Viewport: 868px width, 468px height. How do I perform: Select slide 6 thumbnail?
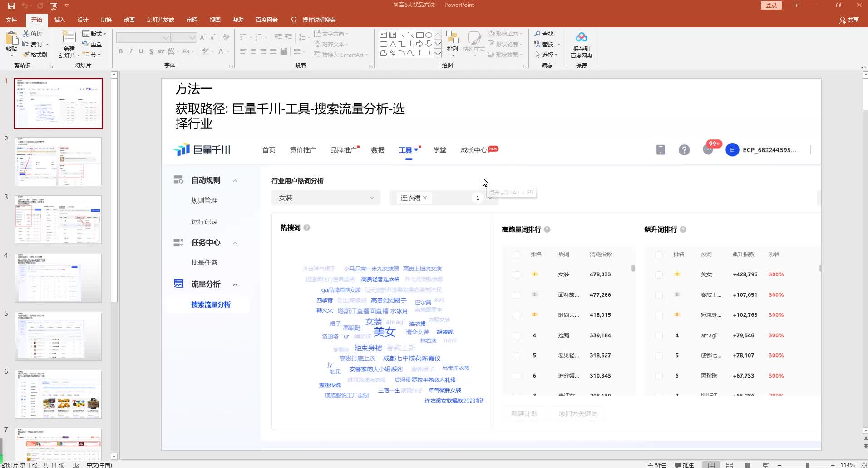pyautogui.click(x=58, y=394)
